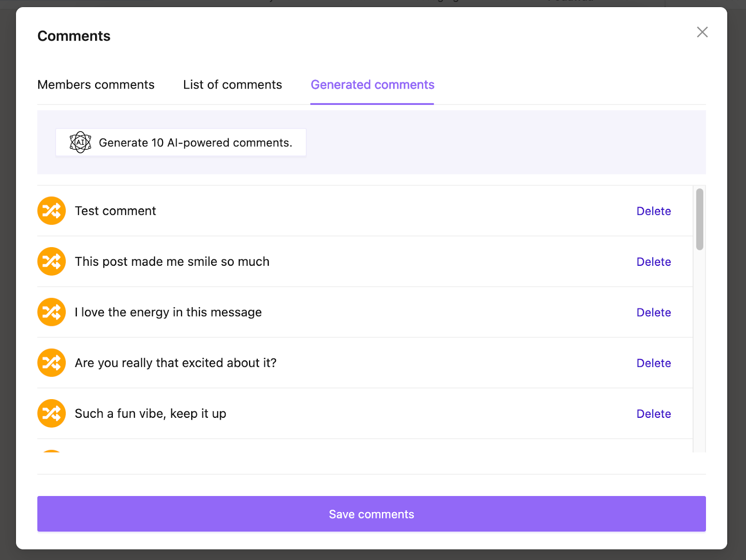Viewport: 746px width, 560px height.
Task: Click the AI atom icon
Action: [80, 142]
